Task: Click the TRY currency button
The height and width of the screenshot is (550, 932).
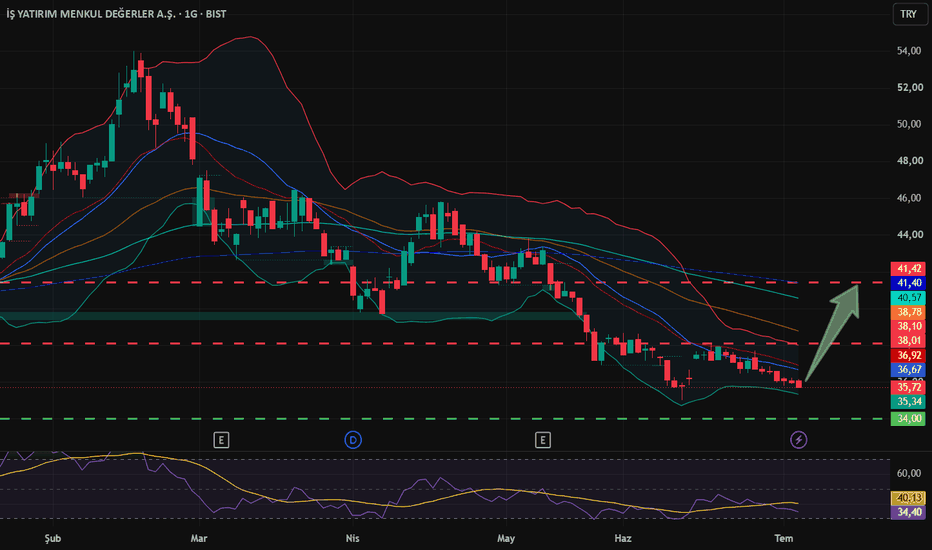Action: tap(909, 14)
